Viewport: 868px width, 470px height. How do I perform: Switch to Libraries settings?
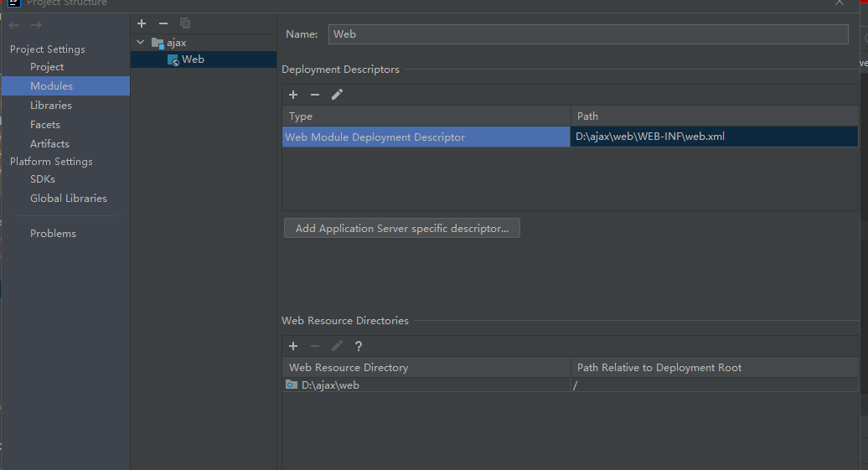click(x=51, y=106)
